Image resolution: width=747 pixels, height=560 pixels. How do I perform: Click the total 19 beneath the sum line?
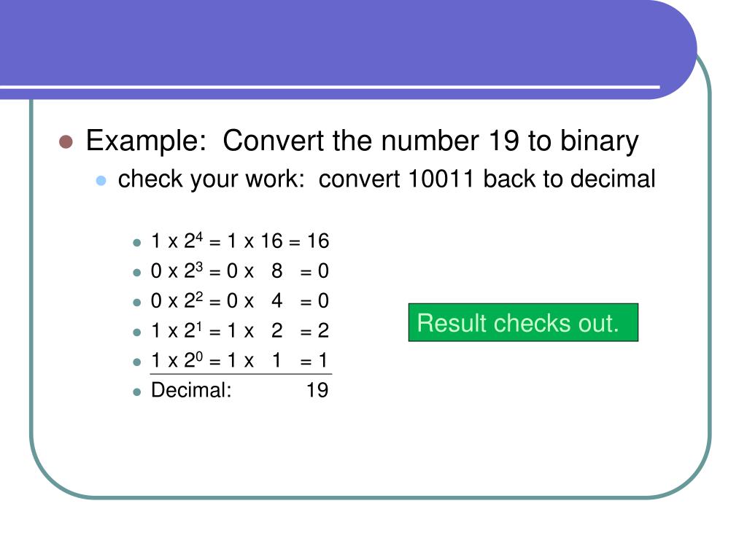[x=317, y=391]
